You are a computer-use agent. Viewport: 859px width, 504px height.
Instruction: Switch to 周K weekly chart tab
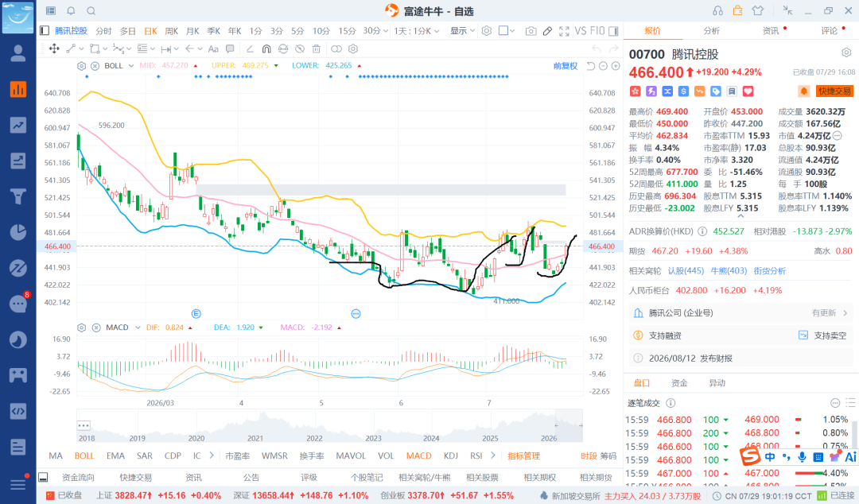[172, 31]
